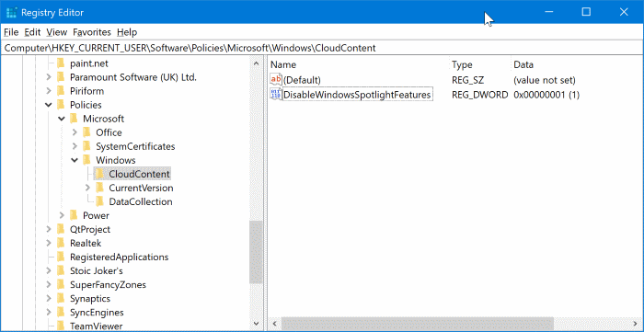The height and width of the screenshot is (332, 644).
Task: Select the DataCollection key label
Action: (141, 201)
